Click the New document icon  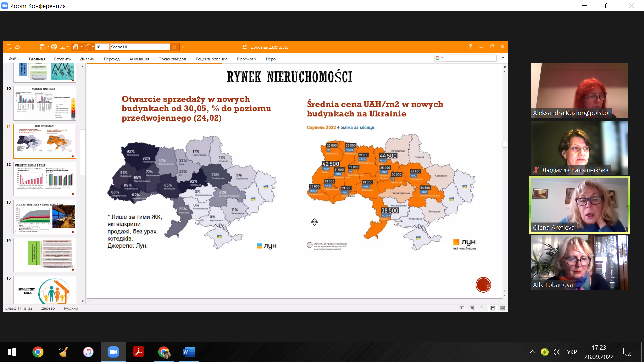coord(9,47)
